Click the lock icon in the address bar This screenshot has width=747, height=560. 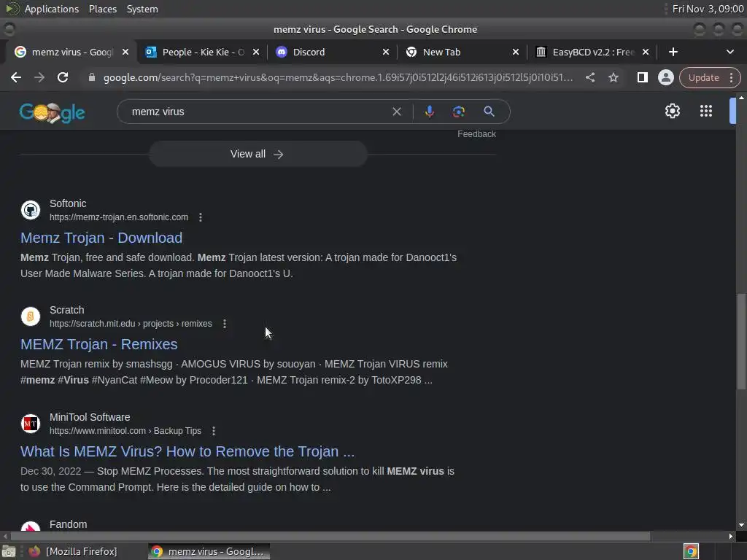92,77
